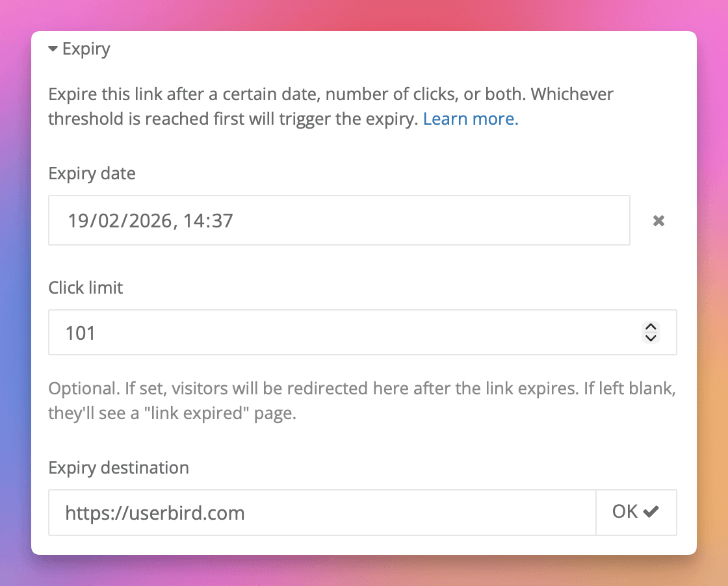Expand the Expiry settings panel header
The image size is (728, 586).
click(x=79, y=48)
